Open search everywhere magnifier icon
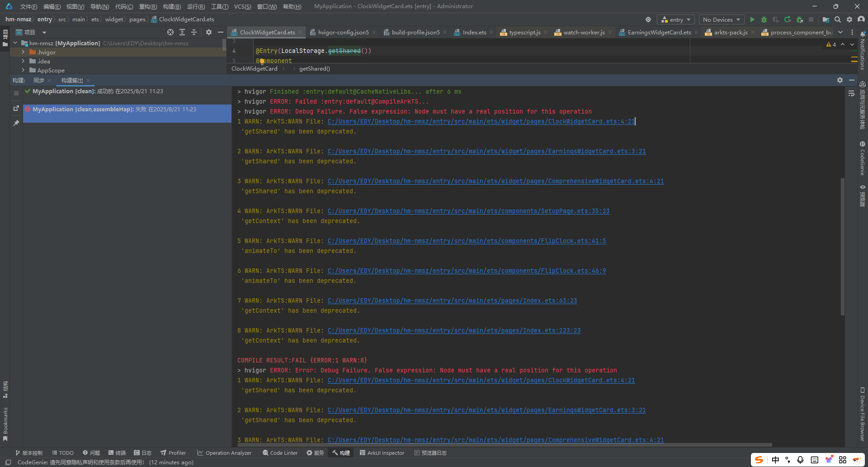This screenshot has width=868, height=467. 838,19
